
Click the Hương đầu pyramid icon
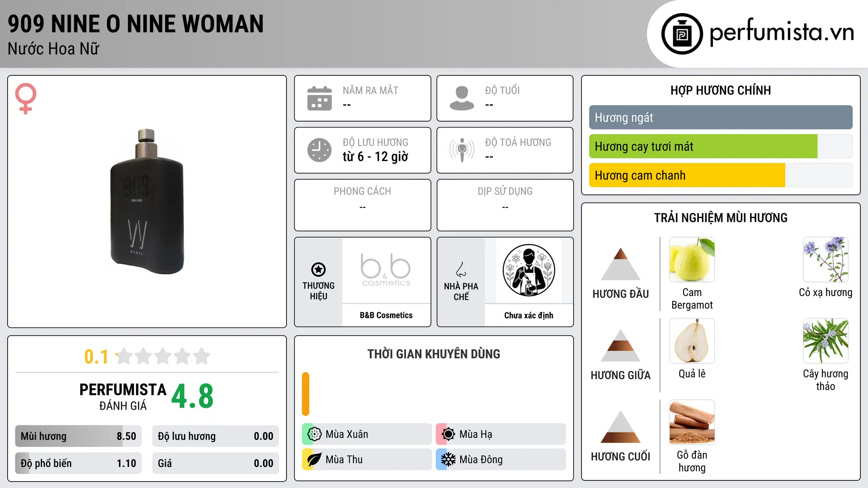(620, 264)
